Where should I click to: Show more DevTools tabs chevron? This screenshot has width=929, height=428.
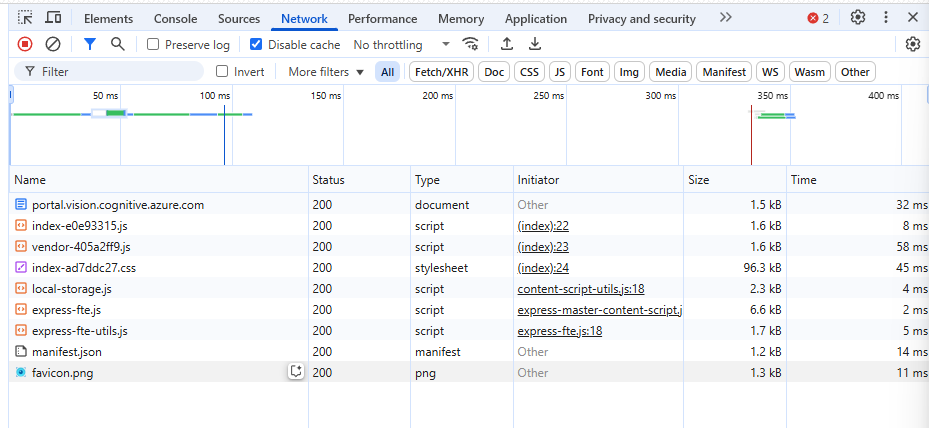[x=726, y=18]
